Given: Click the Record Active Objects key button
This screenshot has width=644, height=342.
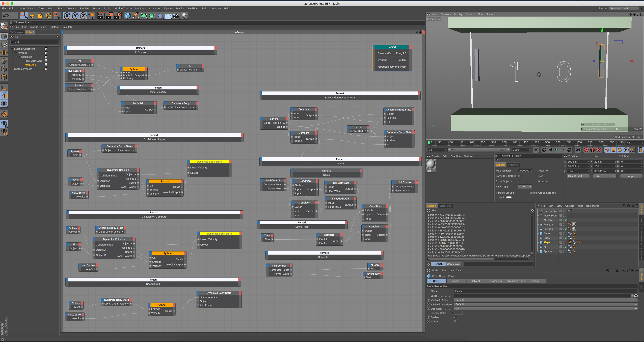Looking at the screenshot, I should pyautogui.click(x=586, y=150).
